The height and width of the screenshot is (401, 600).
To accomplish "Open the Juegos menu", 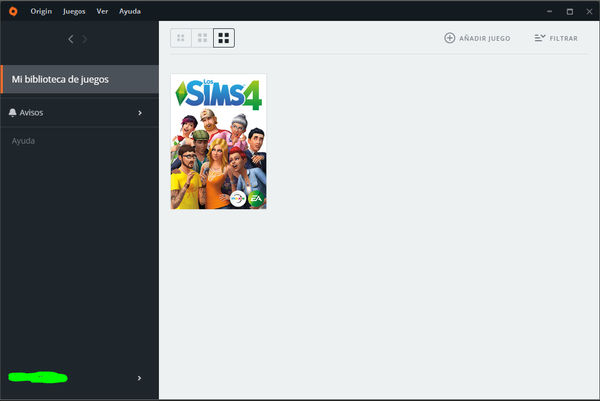I will [x=74, y=11].
